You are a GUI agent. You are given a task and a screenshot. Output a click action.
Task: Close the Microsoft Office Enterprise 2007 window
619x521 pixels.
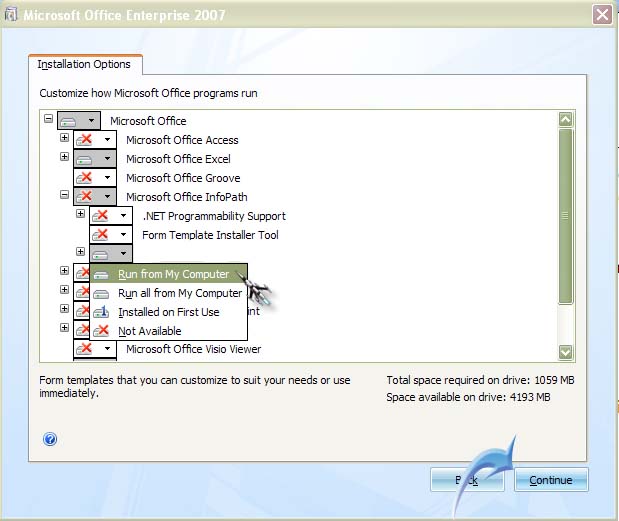[602, 15]
